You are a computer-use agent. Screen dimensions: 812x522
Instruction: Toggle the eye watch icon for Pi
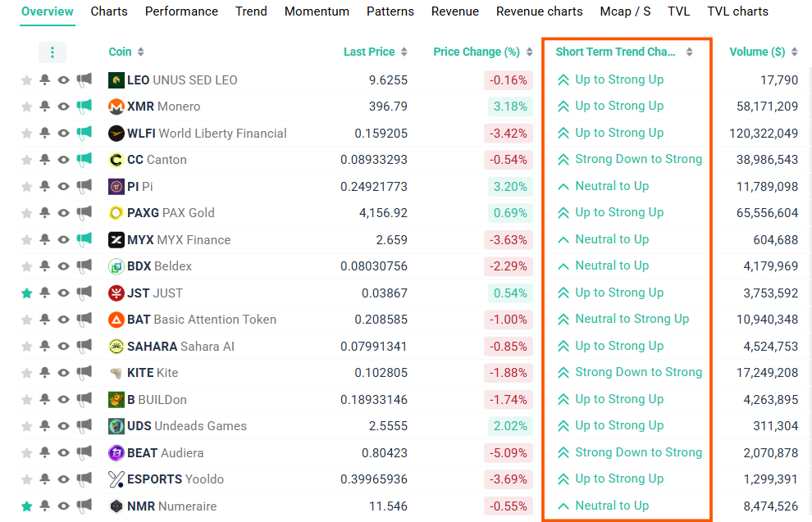[64, 187]
